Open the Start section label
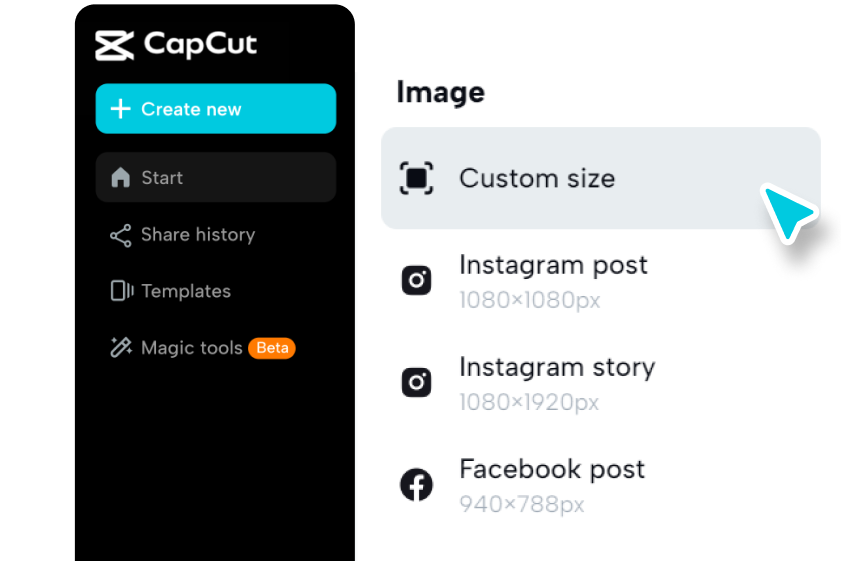 [162, 178]
